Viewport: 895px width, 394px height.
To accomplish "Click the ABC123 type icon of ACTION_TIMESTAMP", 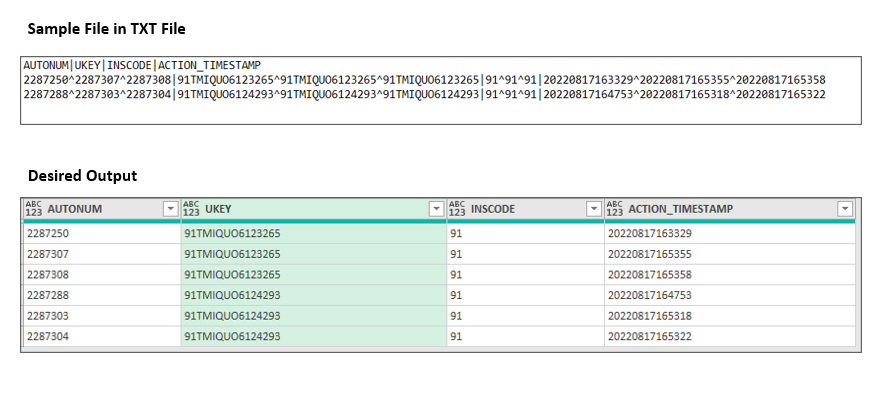I will pyautogui.click(x=615, y=209).
